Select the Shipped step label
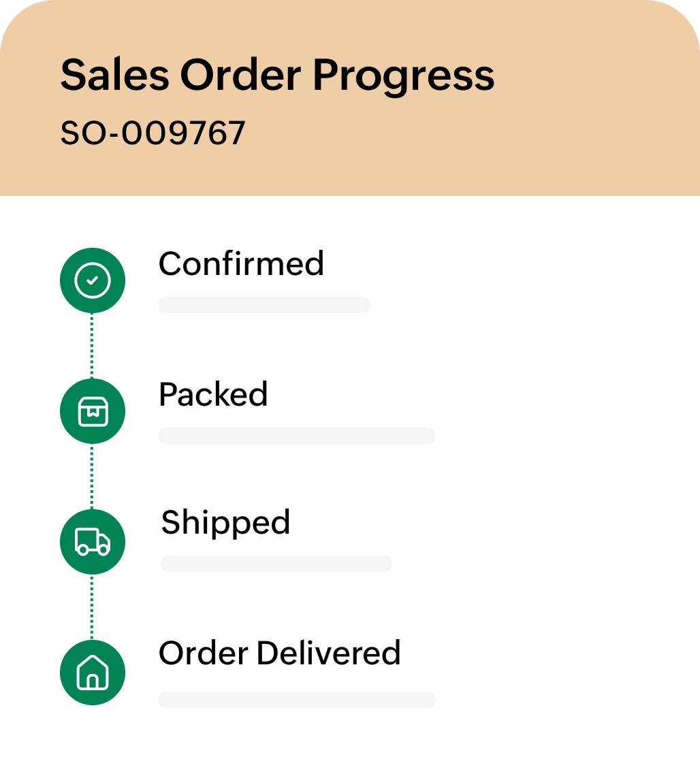700x776 pixels. (x=225, y=523)
